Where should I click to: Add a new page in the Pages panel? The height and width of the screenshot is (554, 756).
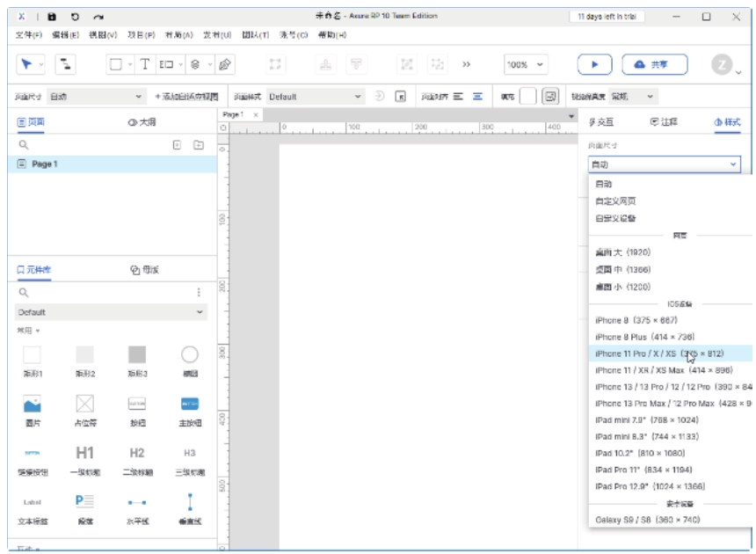click(177, 144)
